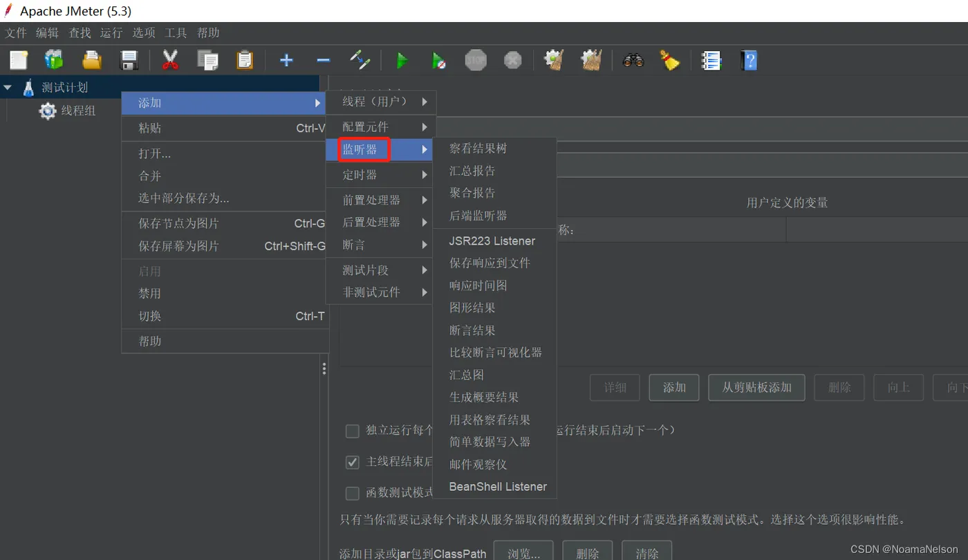Click the Stop test icon
The image size is (968, 560).
[x=476, y=60]
